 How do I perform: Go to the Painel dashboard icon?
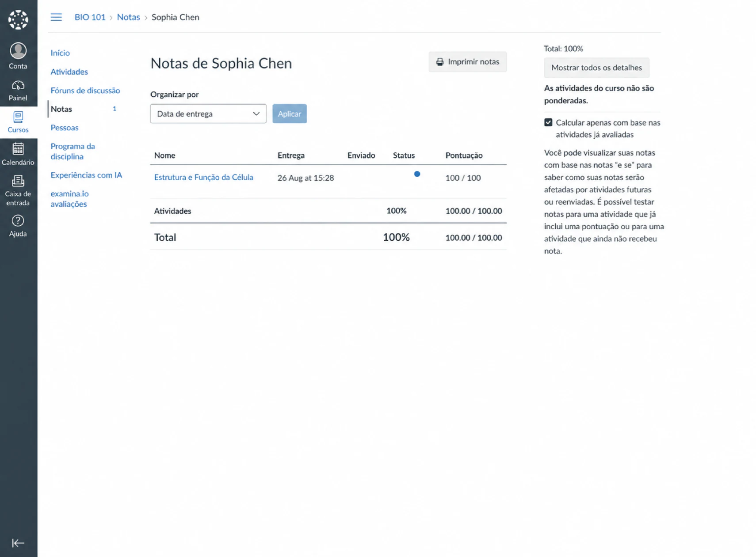tap(18, 85)
